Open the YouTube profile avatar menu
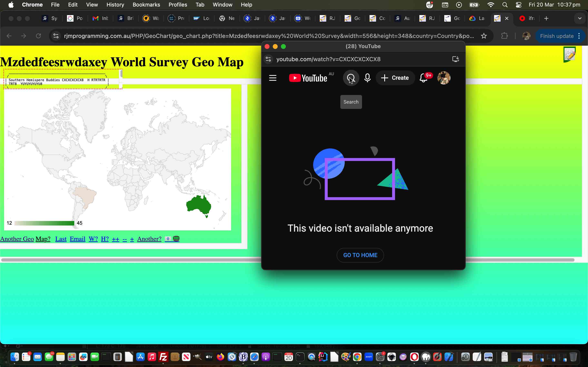 click(444, 78)
